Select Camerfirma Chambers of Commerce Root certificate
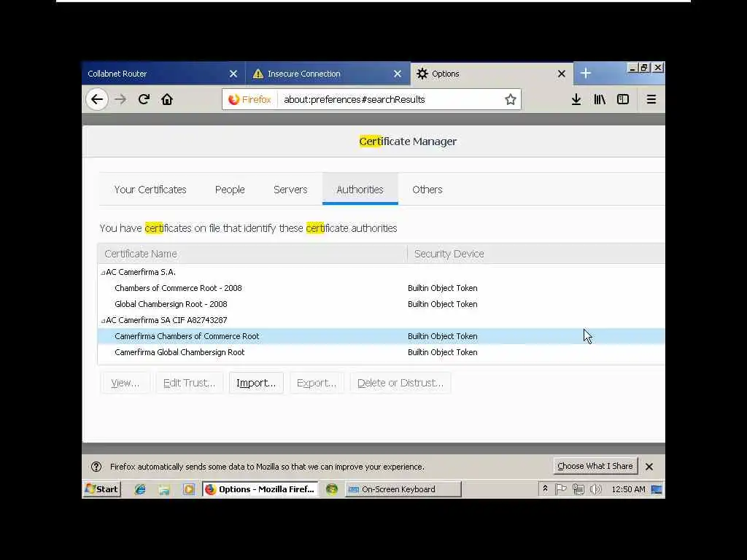 [x=381, y=336]
